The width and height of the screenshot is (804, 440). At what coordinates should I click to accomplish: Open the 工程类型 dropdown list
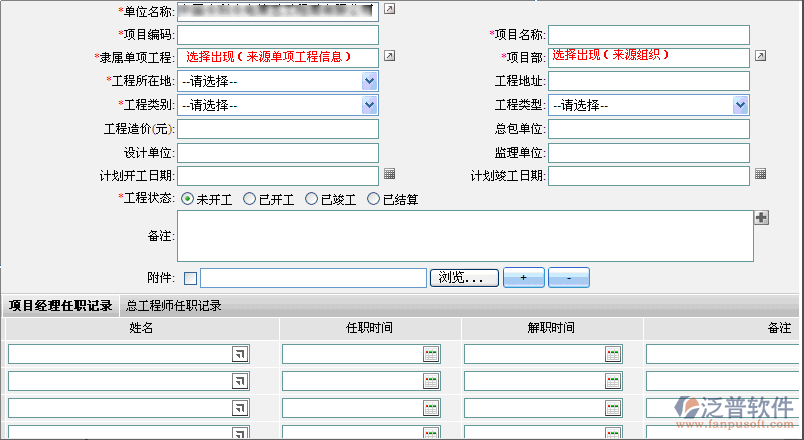pos(740,104)
